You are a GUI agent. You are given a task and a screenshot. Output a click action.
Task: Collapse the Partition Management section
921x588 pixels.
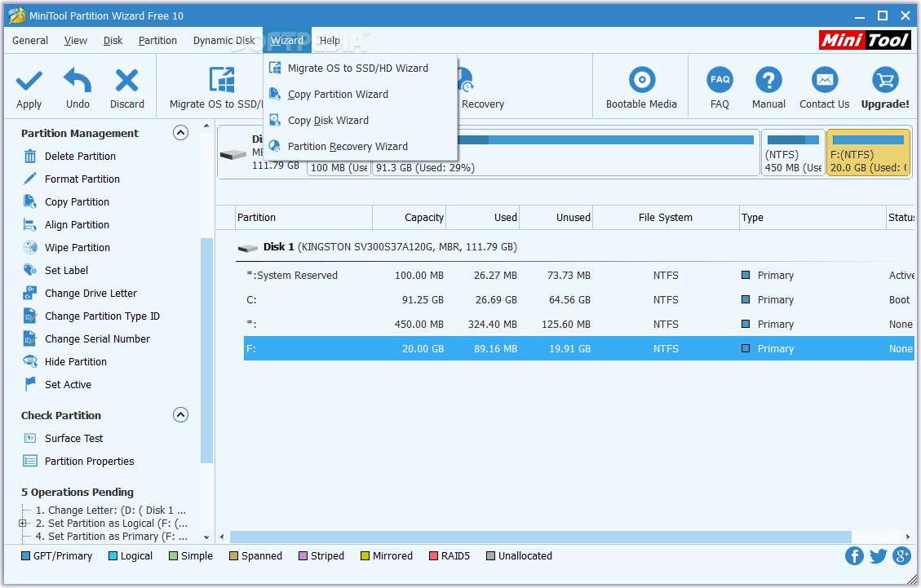(180, 133)
